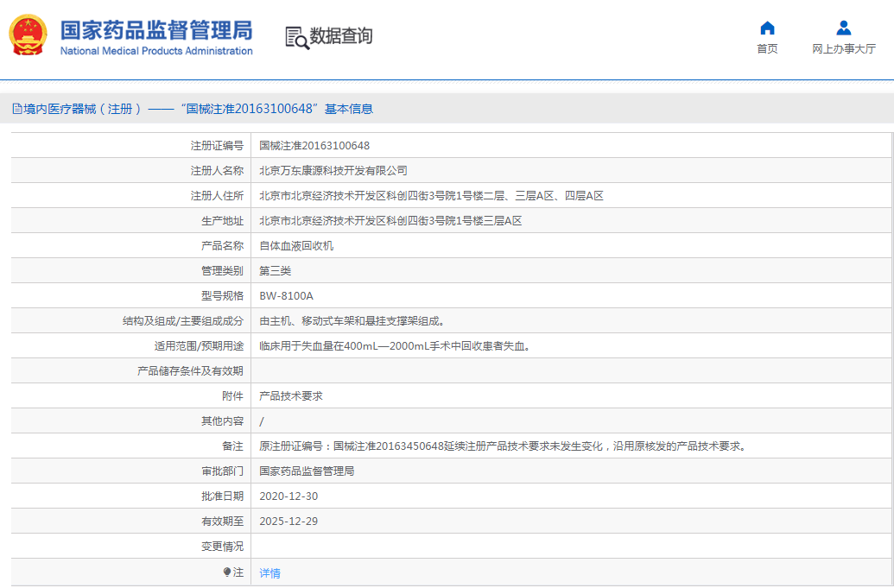
Task: Click the product name 自体血液回收机
Action: coord(296,246)
